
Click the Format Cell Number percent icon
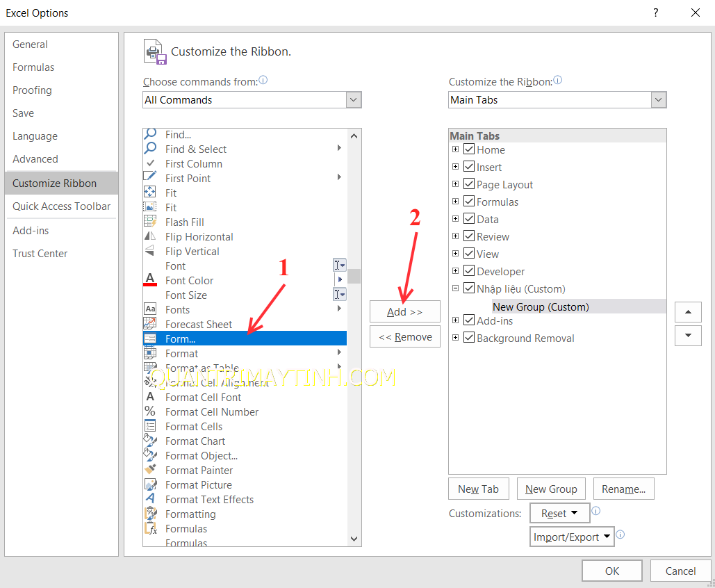tap(150, 411)
